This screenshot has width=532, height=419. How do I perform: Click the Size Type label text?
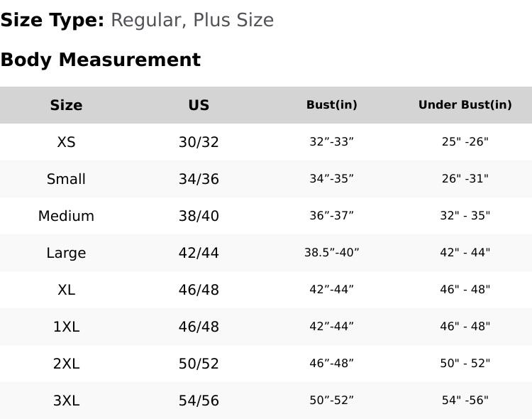(52, 20)
